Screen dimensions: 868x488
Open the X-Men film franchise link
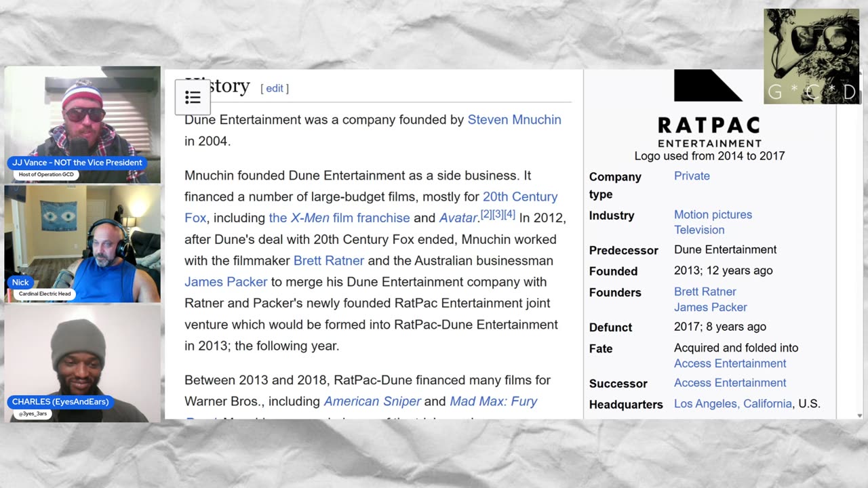click(x=339, y=218)
